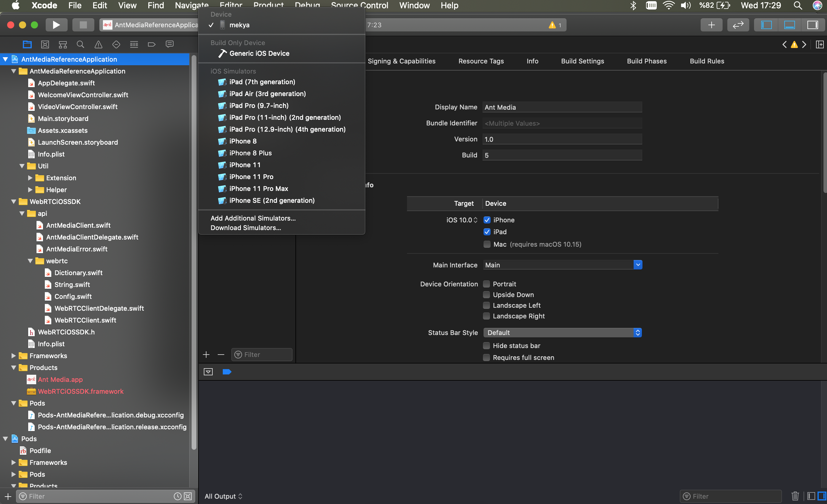Open Wi-Fi menu bar status
827x504 pixels.
point(669,5)
